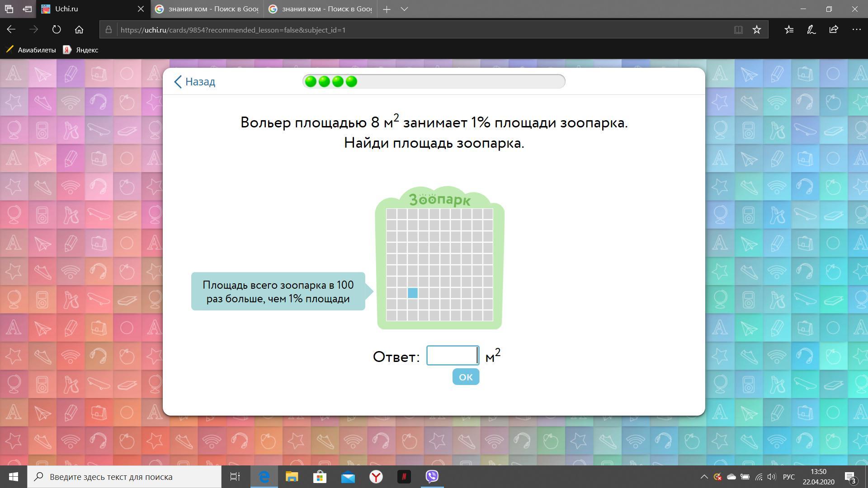Image resolution: width=868 pixels, height=488 pixels.
Task: Expand the tab list chevron
Action: 405,9
